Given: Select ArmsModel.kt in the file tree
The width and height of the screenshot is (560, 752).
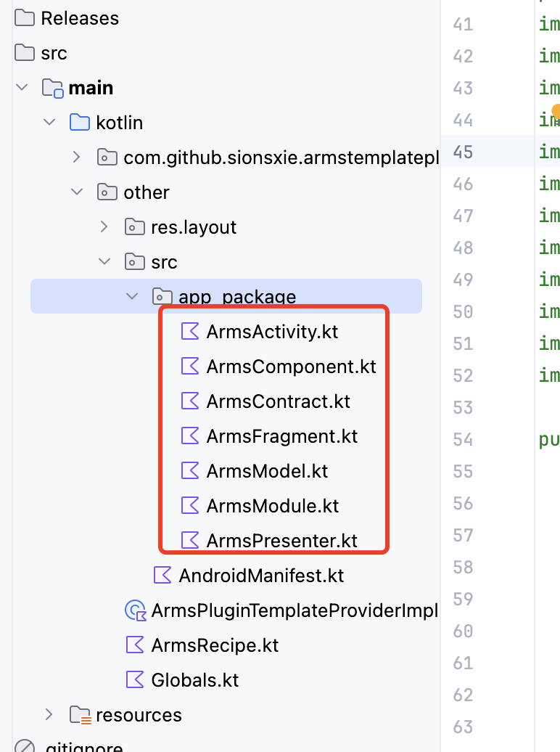Looking at the screenshot, I should pyautogui.click(x=267, y=471).
